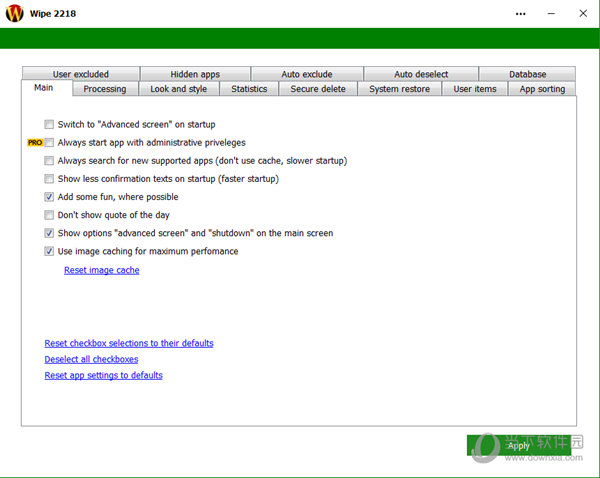The width and height of the screenshot is (600, 478).
Task: Click Reset checkbox selections to their defaults
Action: 129,343
